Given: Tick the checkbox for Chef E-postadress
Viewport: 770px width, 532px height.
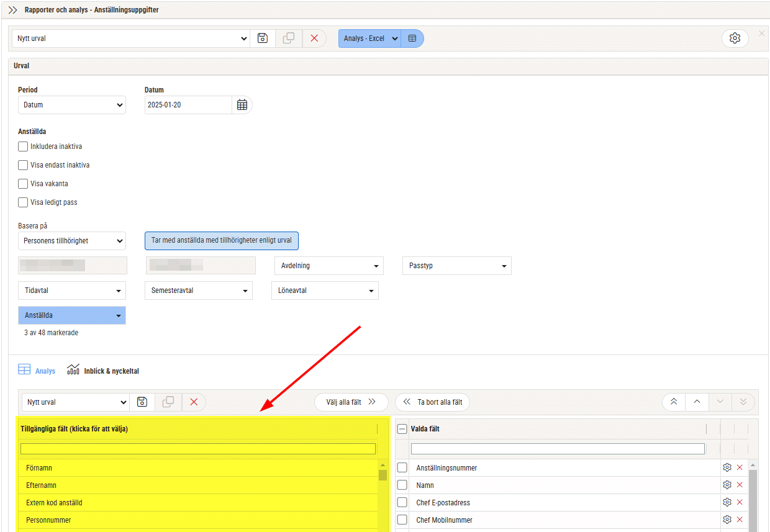Looking at the screenshot, I should pos(402,502).
